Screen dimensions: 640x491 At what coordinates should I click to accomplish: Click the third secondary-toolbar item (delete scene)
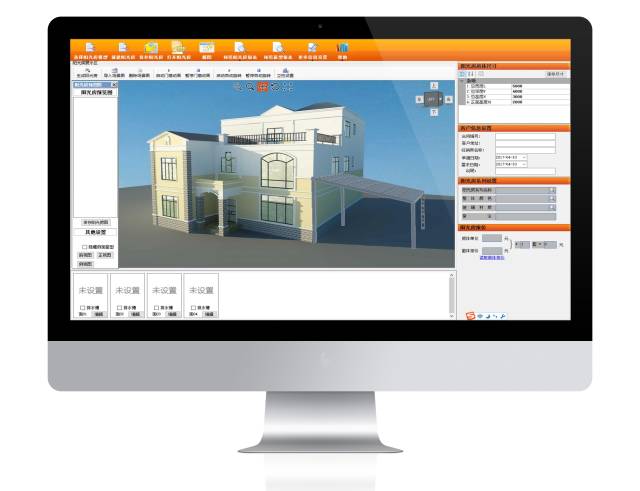[x=139, y=73]
